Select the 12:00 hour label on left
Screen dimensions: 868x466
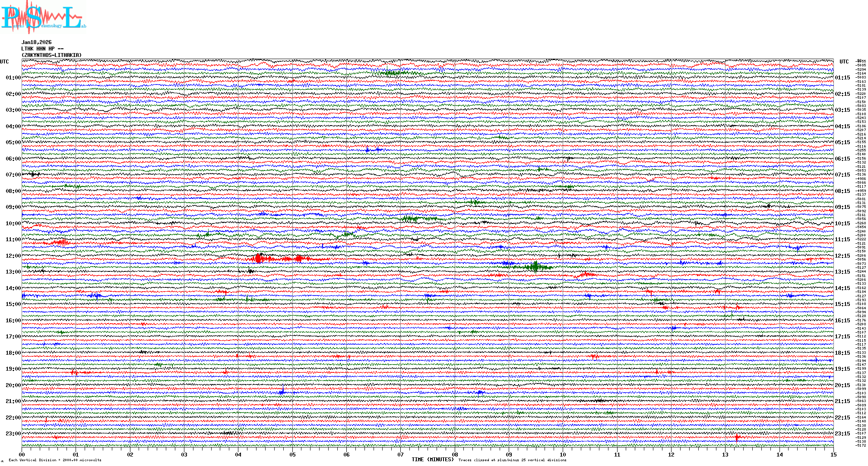(x=13, y=256)
